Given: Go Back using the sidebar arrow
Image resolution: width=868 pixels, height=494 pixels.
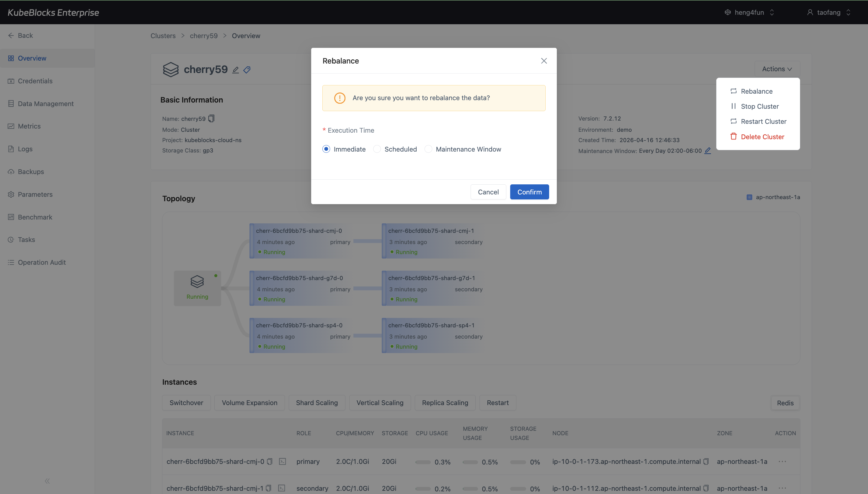Looking at the screenshot, I should 11,36.
